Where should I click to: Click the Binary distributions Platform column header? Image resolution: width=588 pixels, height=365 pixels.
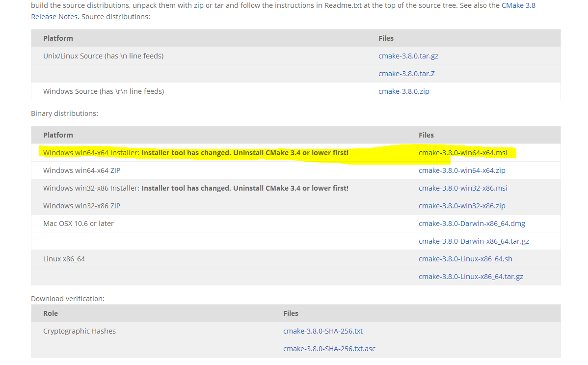point(58,135)
